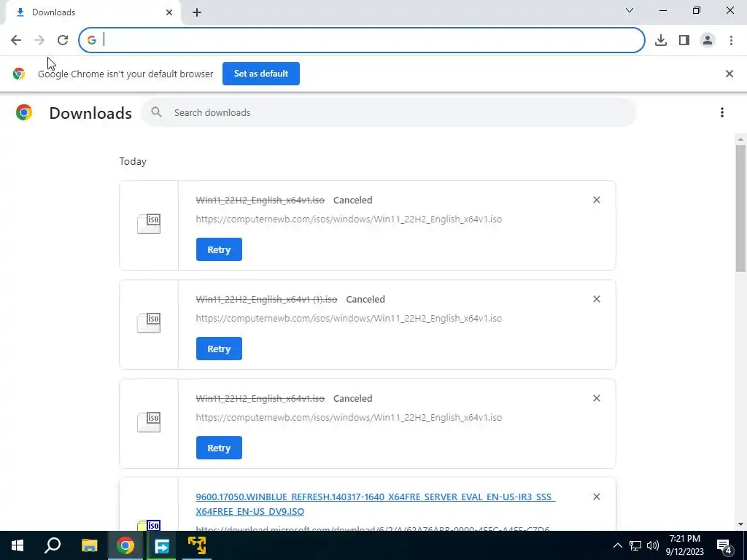Open File Explorer from the taskbar

(89, 545)
